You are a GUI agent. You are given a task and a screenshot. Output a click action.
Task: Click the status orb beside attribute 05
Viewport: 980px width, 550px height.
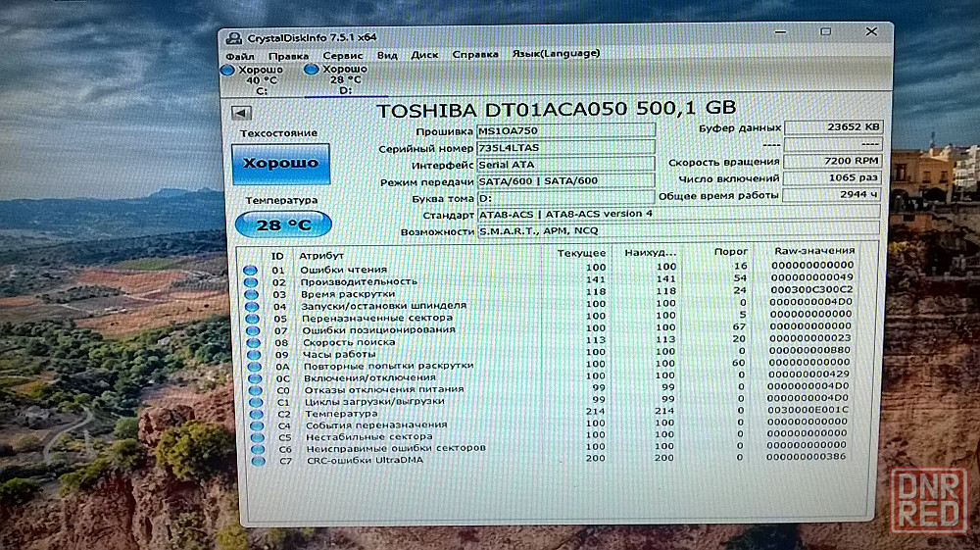point(251,318)
